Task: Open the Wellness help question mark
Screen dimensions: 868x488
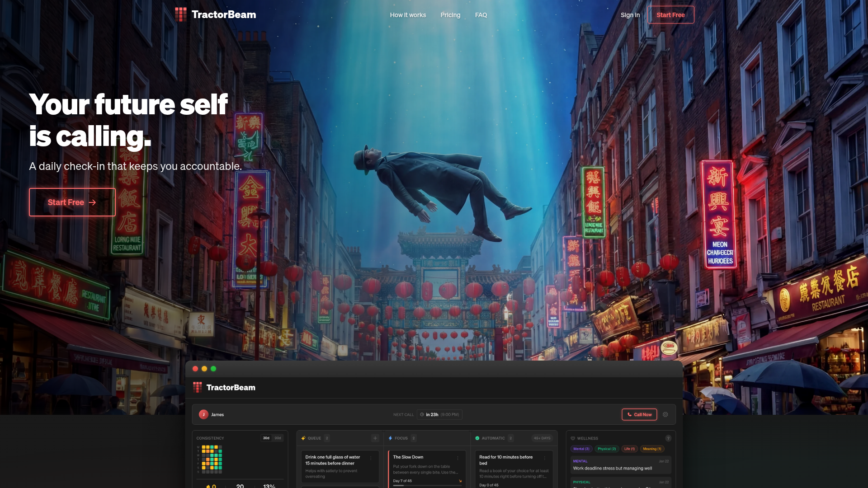Action: (x=668, y=438)
